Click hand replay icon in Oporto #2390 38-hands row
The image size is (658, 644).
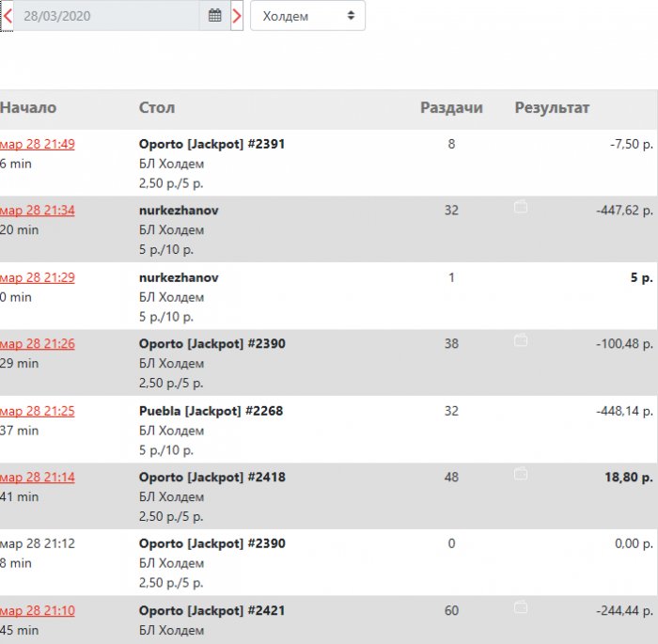tap(521, 340)
